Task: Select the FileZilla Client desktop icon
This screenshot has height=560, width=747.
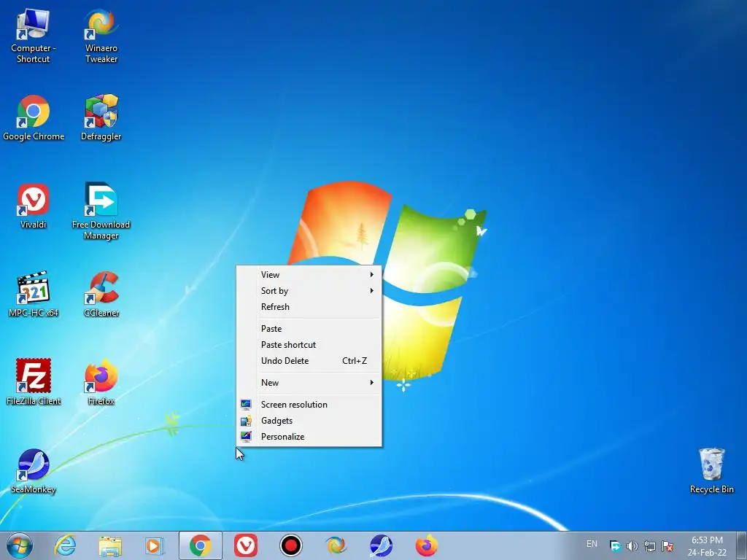Action: click(34, 382)
